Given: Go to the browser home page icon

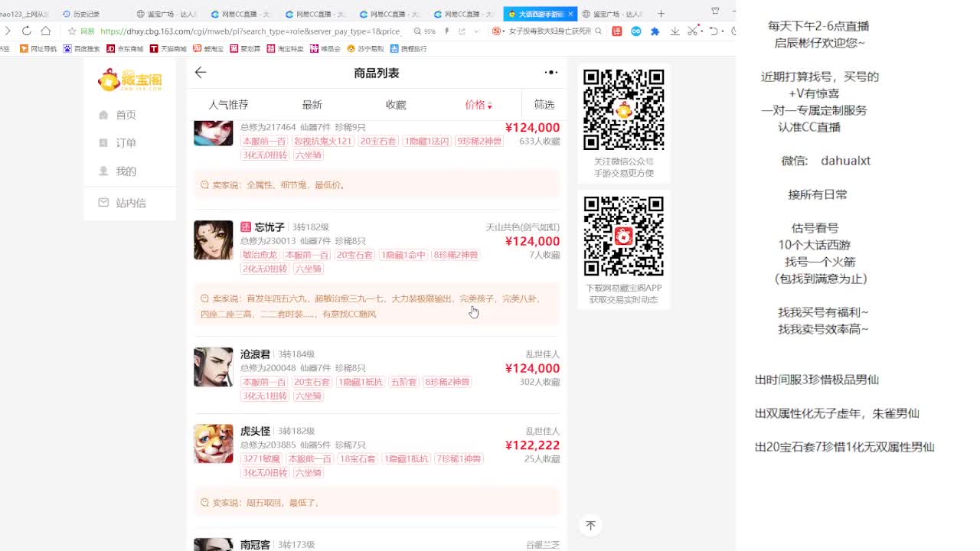Looking at the screenshot, I should 46,31.
